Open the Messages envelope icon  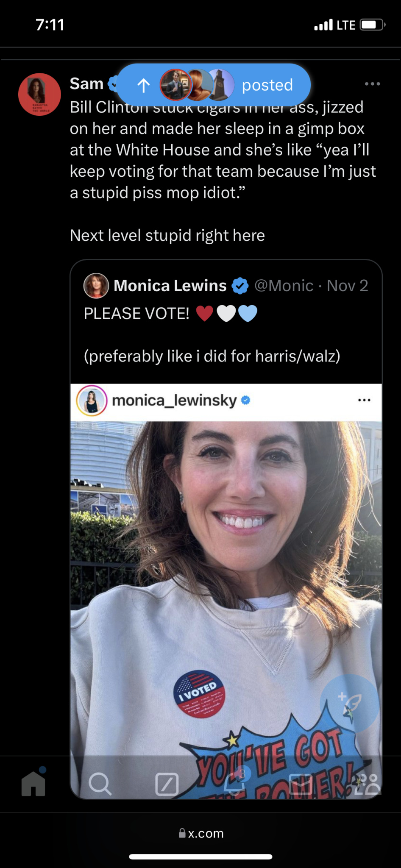click(x=301, y=783)
